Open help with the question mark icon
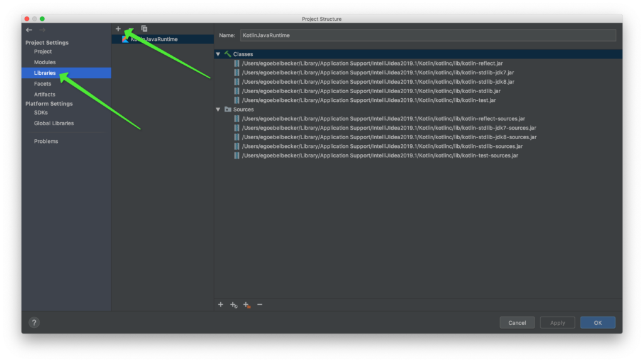 34,322
